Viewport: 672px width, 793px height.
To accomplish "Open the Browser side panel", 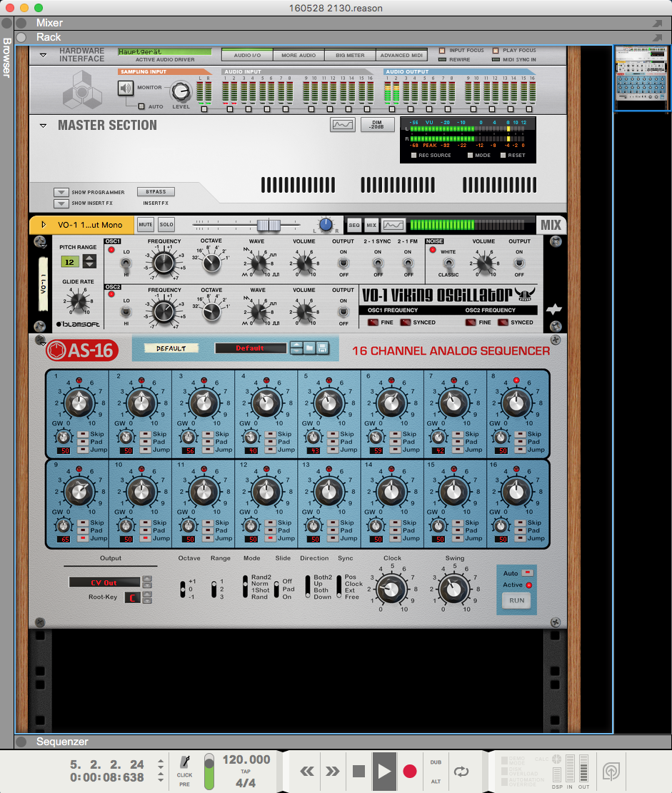I will 6,57.
